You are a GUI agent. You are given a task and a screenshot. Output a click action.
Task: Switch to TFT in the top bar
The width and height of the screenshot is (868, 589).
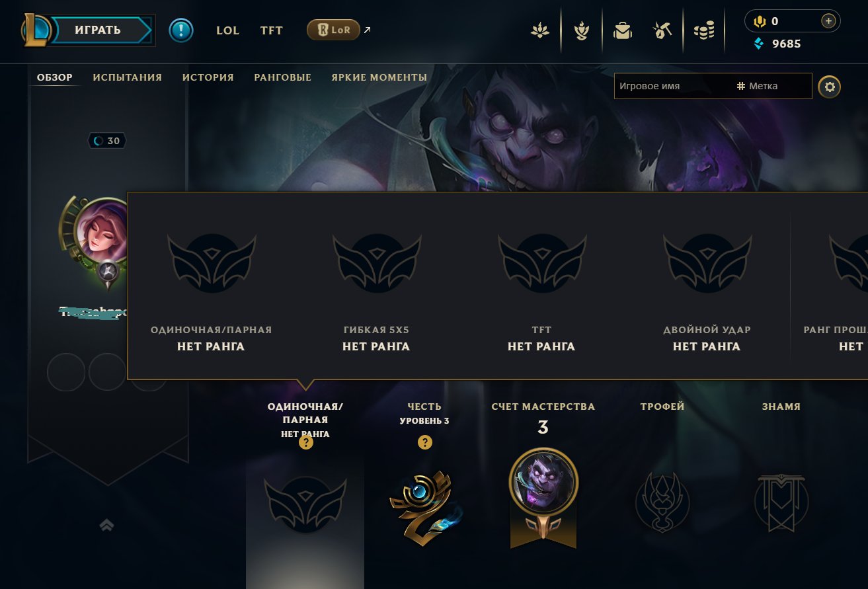click(x=272, y=30)
